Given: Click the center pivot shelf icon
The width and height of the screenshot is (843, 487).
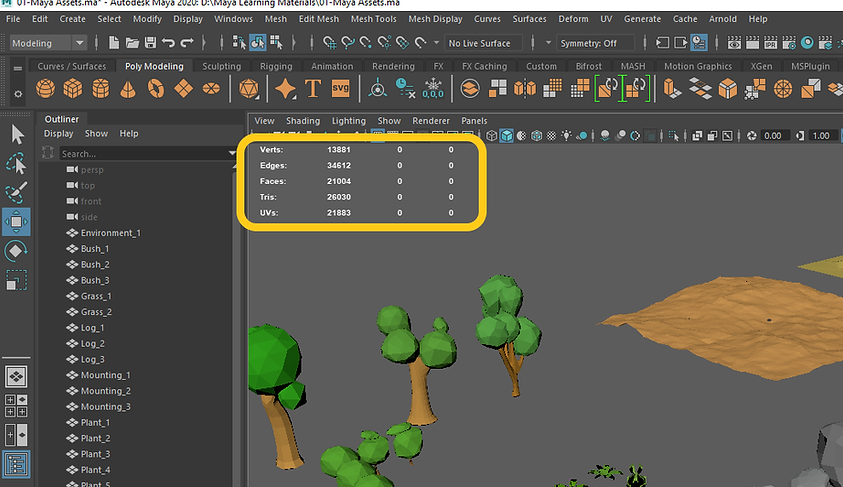Looking at the screenshot, I should coord(377,88).
